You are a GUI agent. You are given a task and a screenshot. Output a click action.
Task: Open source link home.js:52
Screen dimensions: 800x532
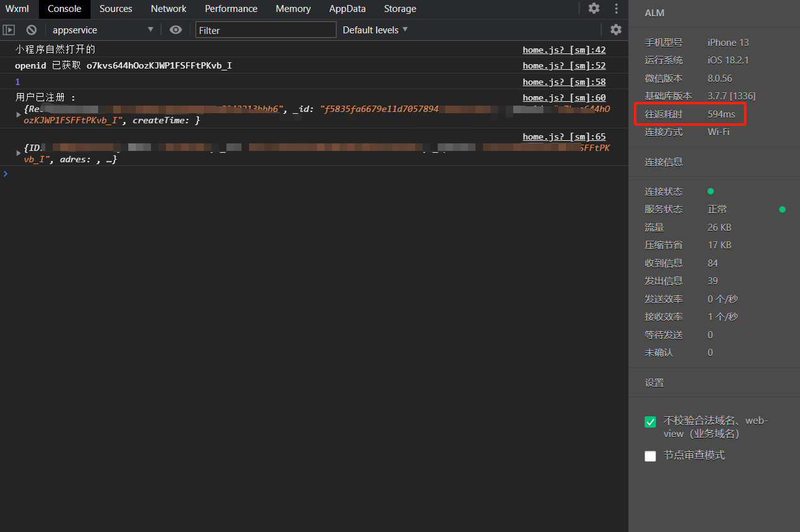pyautogui.click(x=564, y=65)
